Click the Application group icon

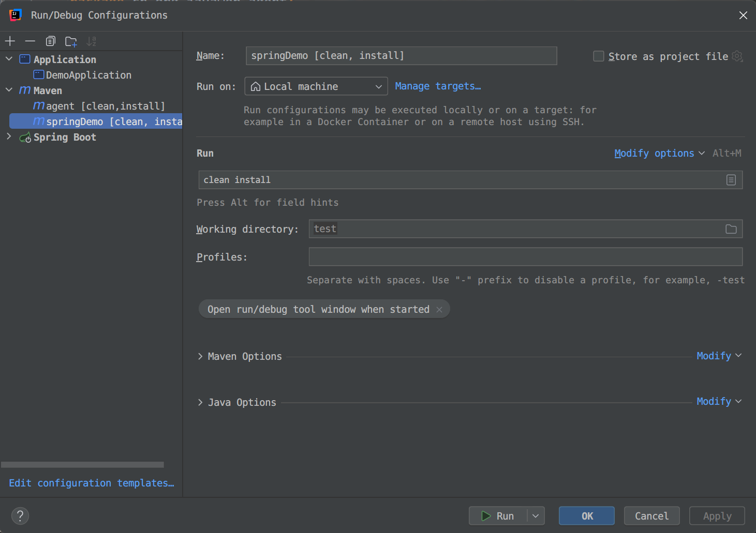click(25, 59)
